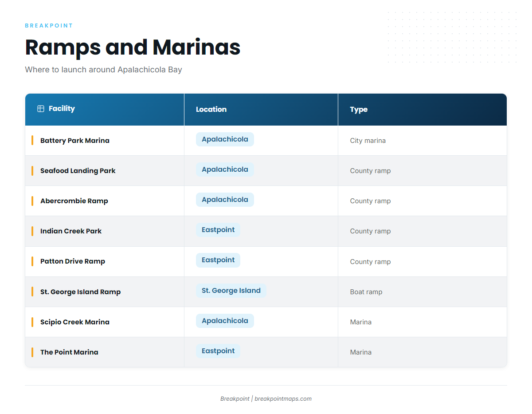
Task: Click the "St. George Island" location badge
Action: [x=231, y=291]
